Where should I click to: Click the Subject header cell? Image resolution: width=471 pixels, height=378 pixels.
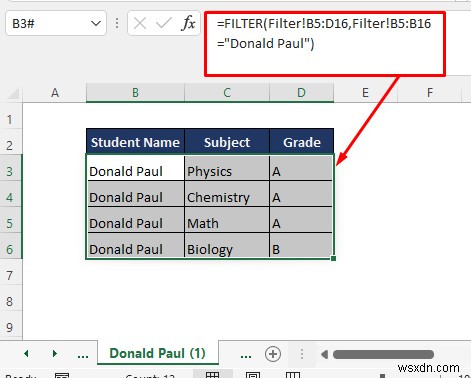point(227,142)
